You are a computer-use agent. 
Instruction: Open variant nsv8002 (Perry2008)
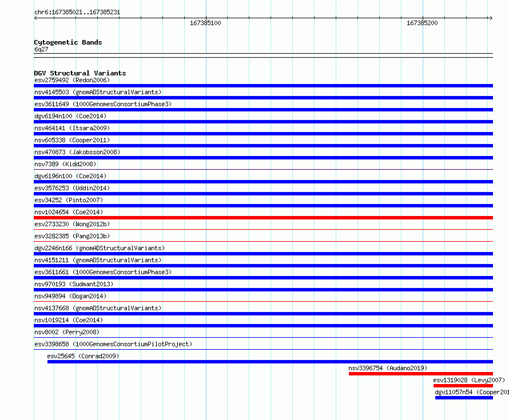tap(67, 332)
